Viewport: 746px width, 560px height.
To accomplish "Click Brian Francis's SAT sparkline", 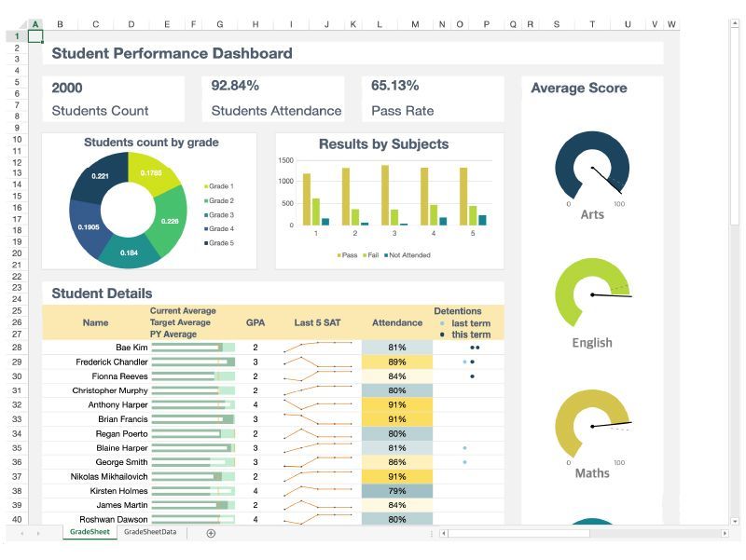I will coord(318,418).
